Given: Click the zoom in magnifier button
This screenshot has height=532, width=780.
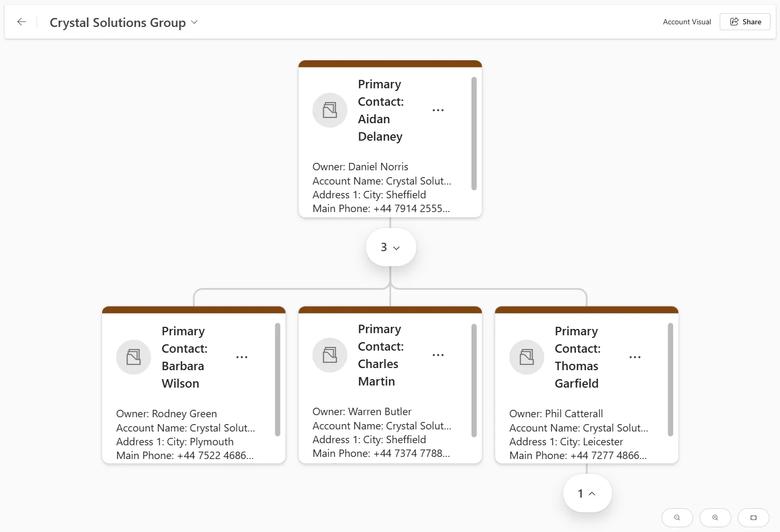Looking at the screenshot, I should point(715,517).
